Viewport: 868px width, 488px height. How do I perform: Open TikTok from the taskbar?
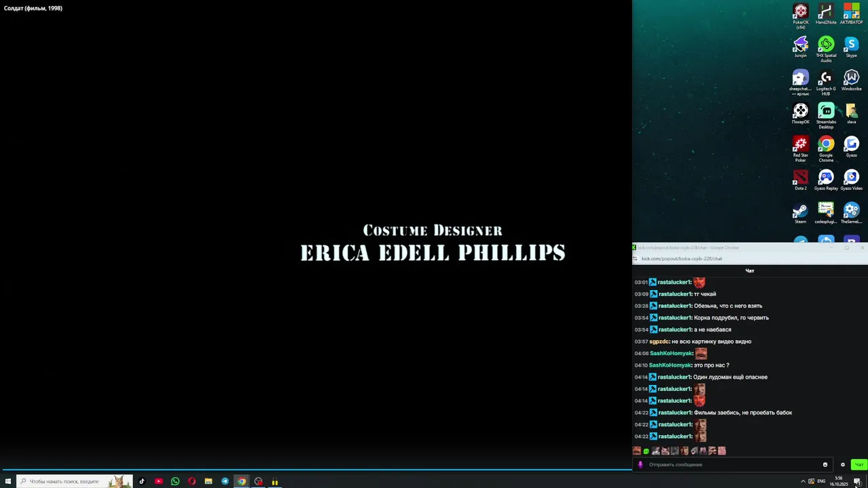click(x=142, y=481)
